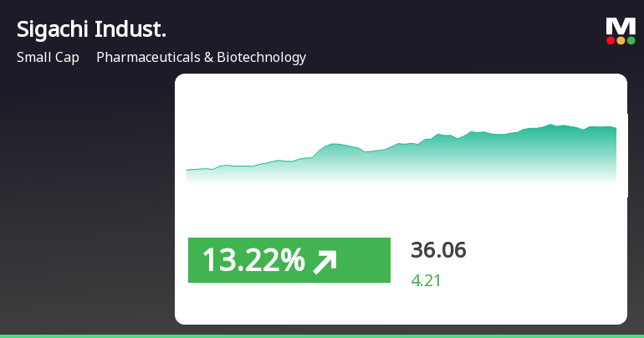
Task: Click the 13.22% green gain badge
Action: coord(289,260)
